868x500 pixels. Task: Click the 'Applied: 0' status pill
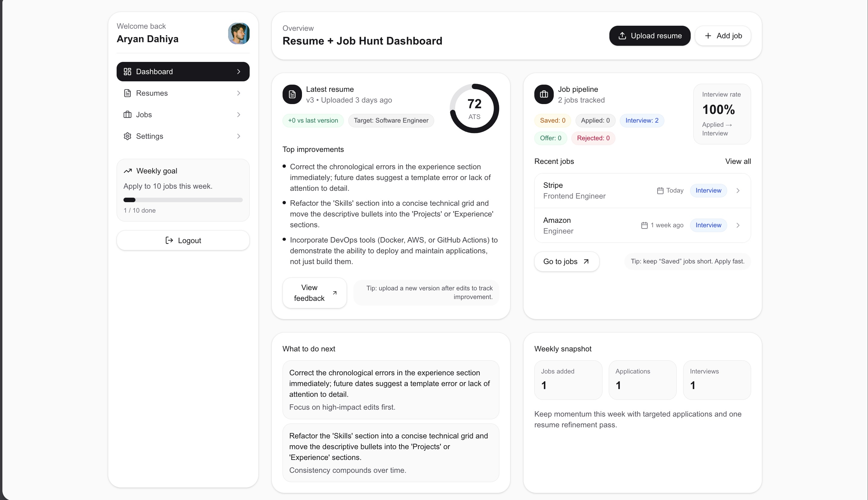[x=595, y=121]
